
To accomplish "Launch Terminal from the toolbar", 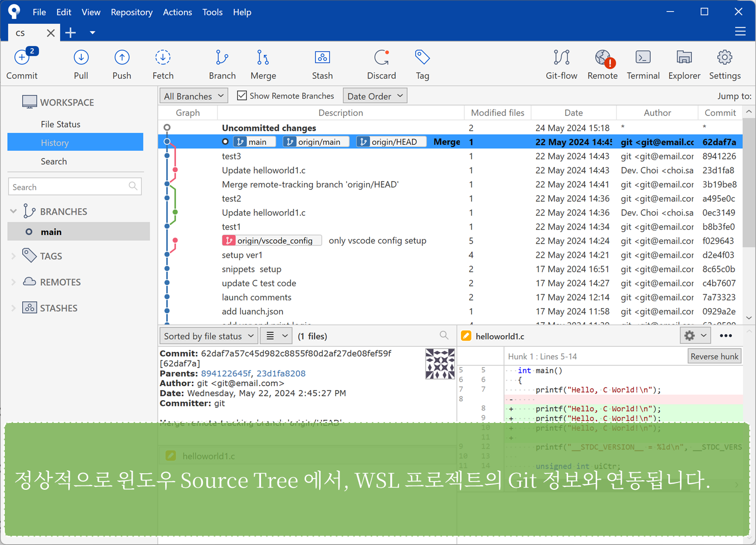I will pyautogui.click(x=643, y=64).
